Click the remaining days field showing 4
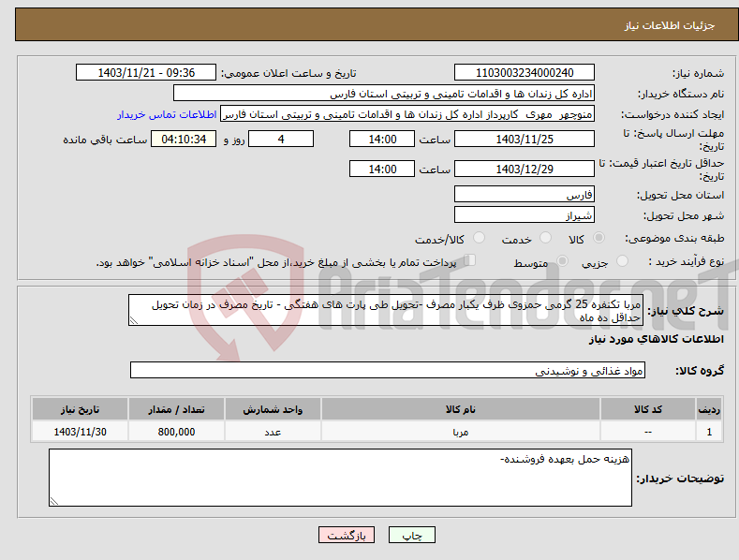 (x=281, y=139)
